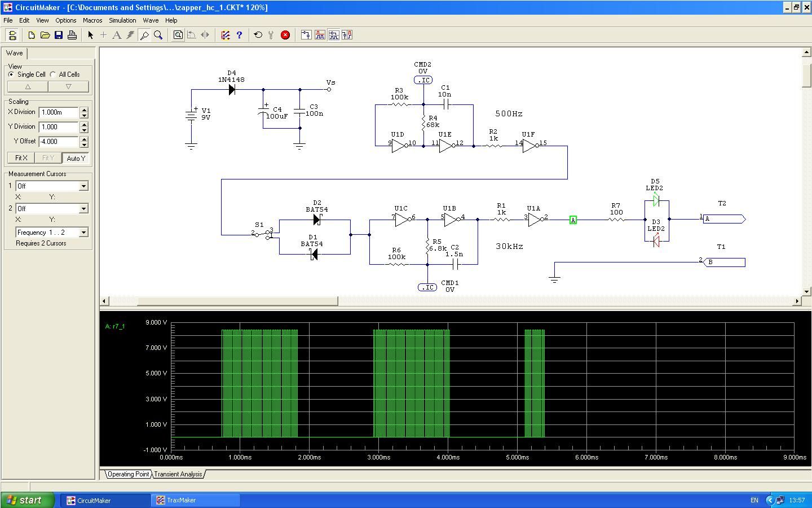Image resolution: width=812 pixels, height=508 pixels.
Task: Open the device browser panel icon
Action: [12, 35]
